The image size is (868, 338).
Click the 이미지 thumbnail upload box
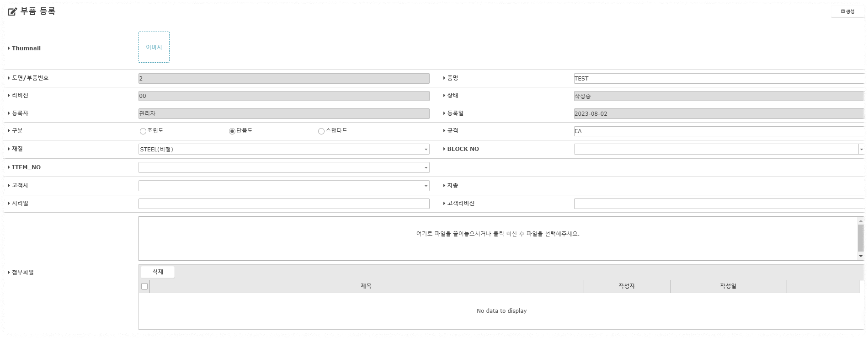[154, 47]
